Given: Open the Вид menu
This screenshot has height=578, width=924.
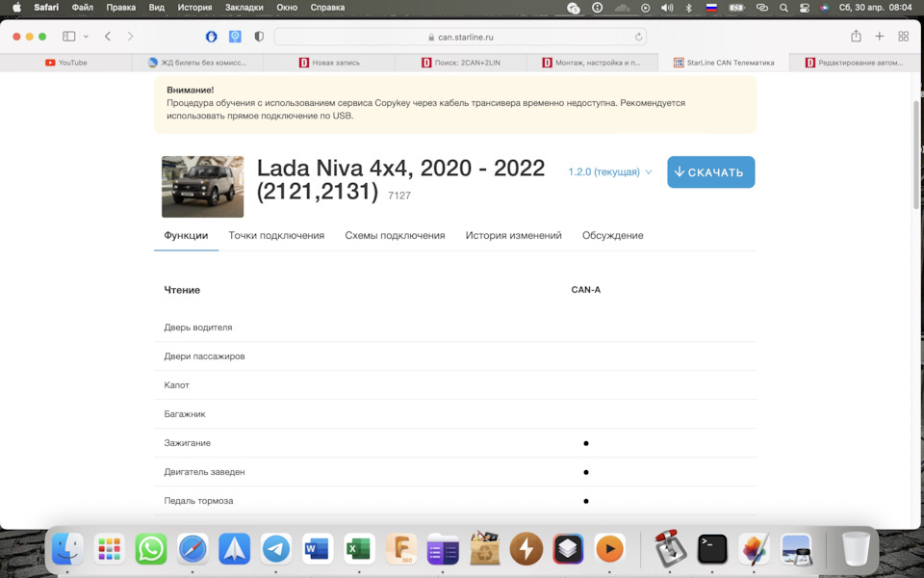Looking at the screenshot, I should click(x=157, y=8).
